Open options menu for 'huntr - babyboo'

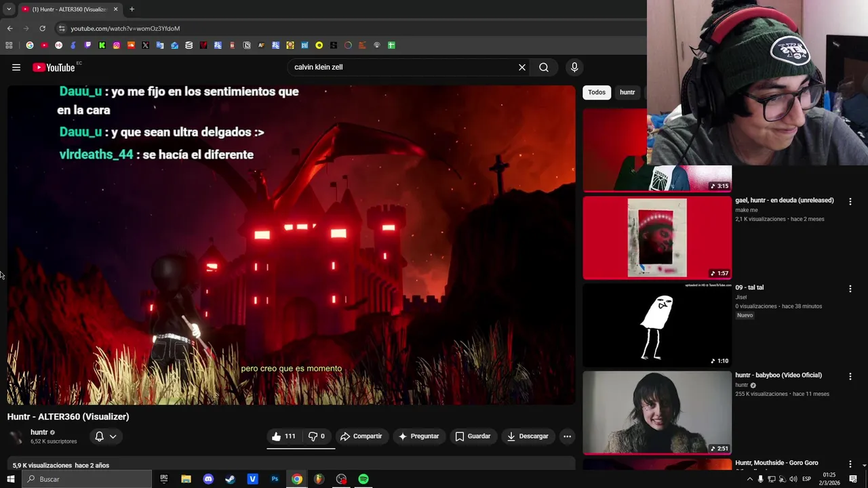coord(850,376)
